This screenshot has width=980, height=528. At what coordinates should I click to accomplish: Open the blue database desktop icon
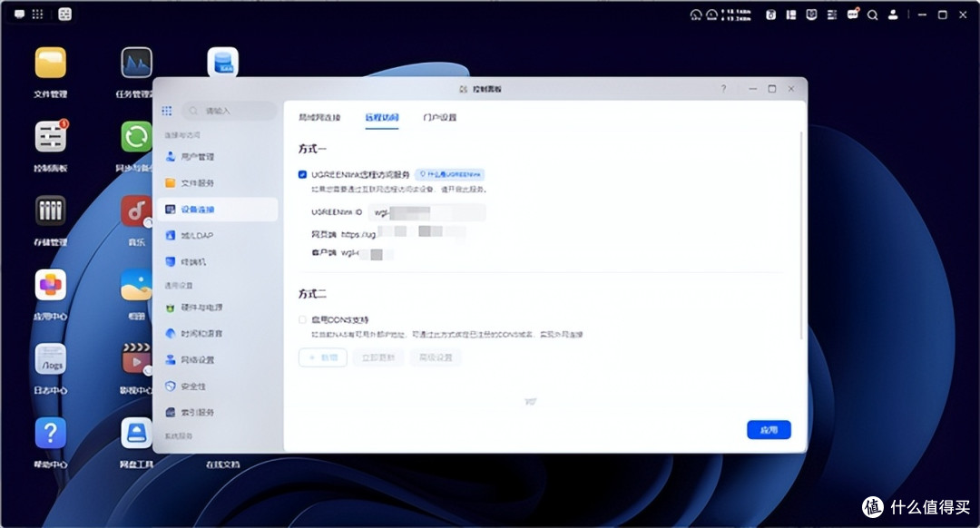click(x=223, y=63)
